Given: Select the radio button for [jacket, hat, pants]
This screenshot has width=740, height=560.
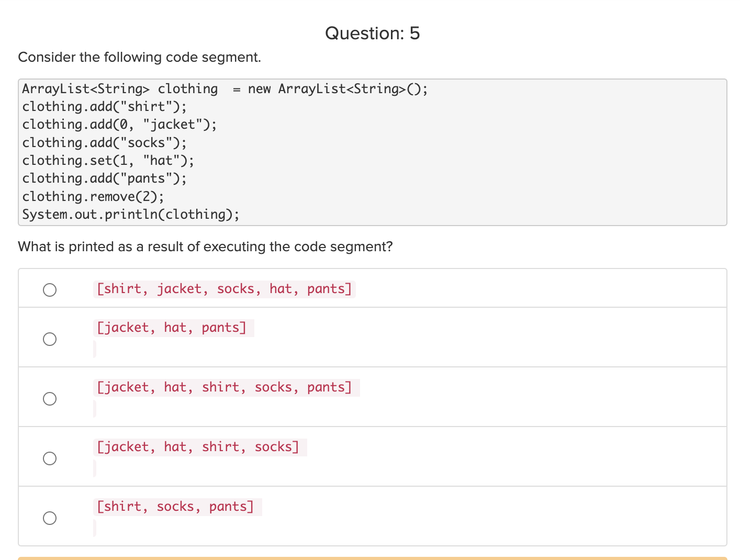Looking at the screenshot, I should [x=50, y=339].
